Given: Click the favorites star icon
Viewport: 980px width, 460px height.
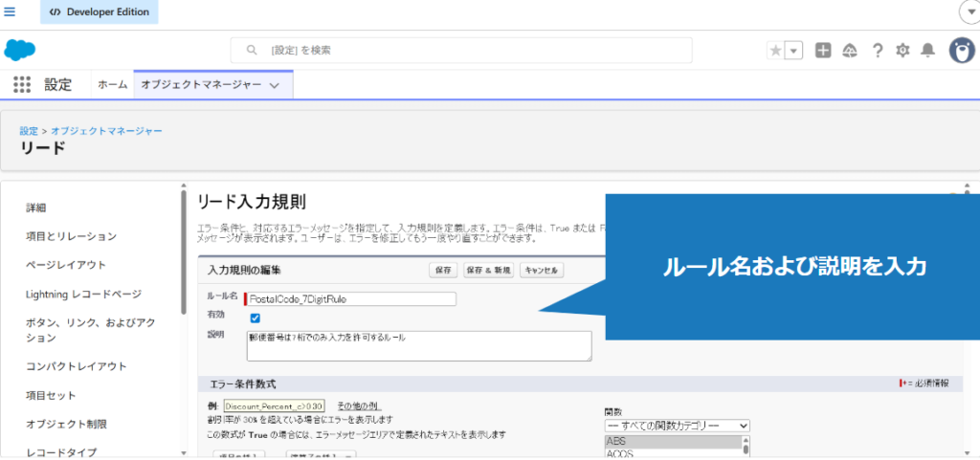Looking at the screenshot, I should pos(775,51).
